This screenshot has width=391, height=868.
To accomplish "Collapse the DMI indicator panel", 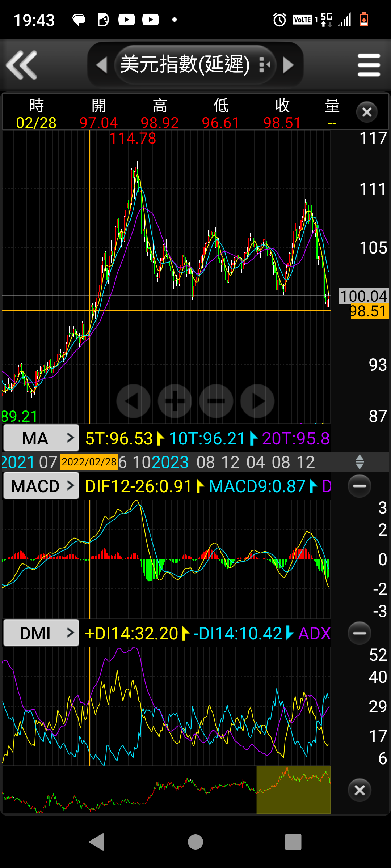I will 359,633.
